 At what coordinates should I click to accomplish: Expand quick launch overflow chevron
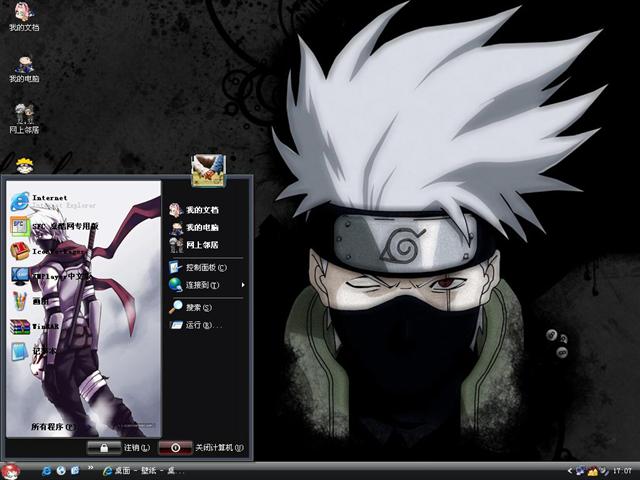(91, 468)
